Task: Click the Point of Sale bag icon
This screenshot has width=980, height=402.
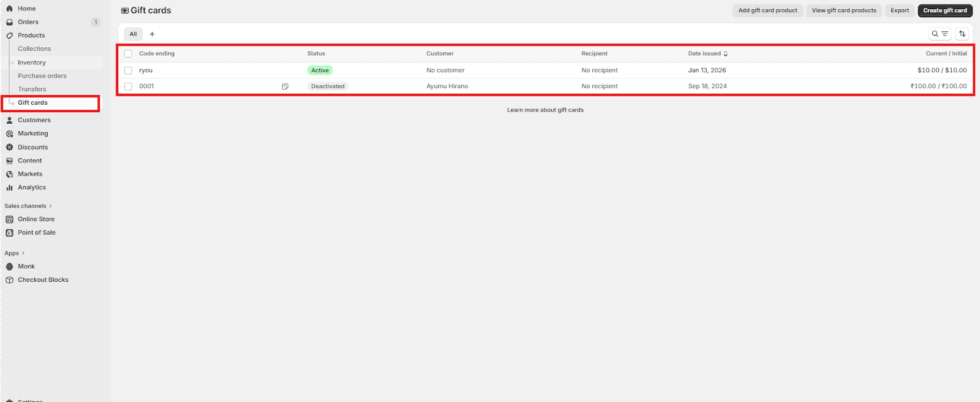Action: (9, 233)
